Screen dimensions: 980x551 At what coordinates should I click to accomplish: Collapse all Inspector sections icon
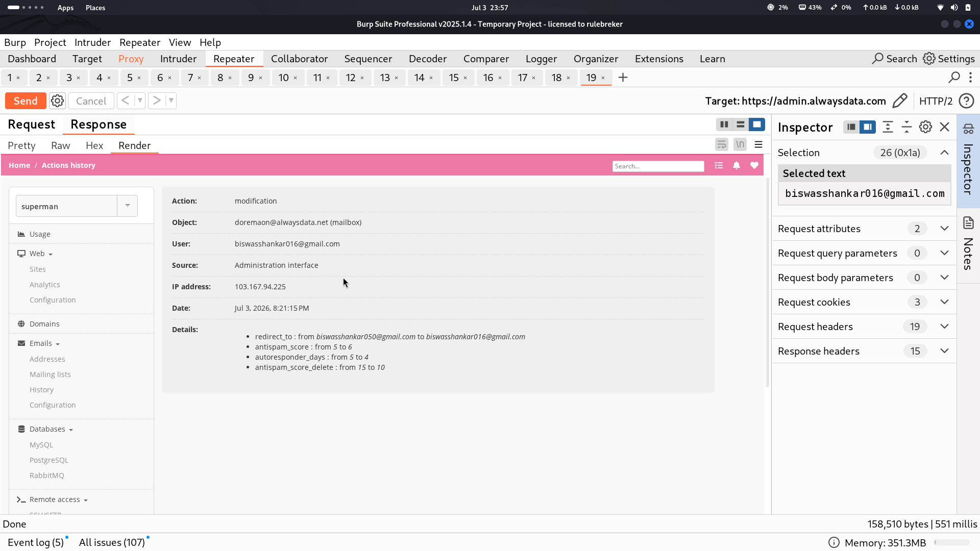(x=906, y=127)
